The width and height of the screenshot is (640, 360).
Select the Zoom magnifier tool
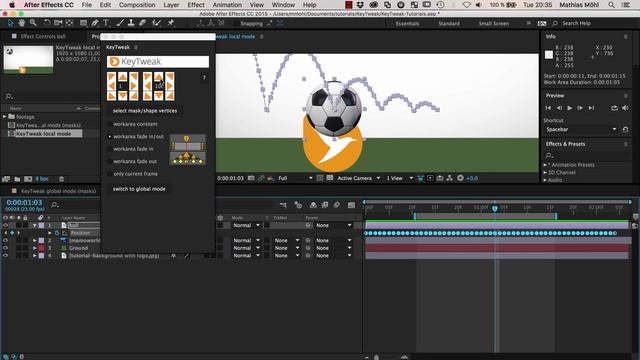pyautogui.click(x=33, y=23)
